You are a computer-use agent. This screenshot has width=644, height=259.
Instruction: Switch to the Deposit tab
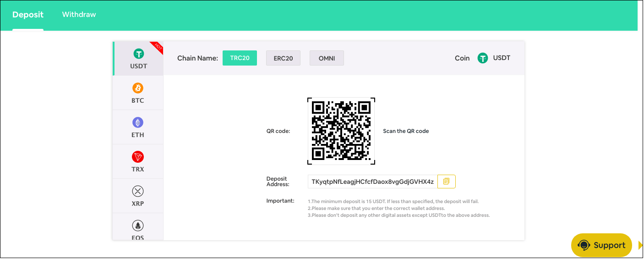[28, 15]
